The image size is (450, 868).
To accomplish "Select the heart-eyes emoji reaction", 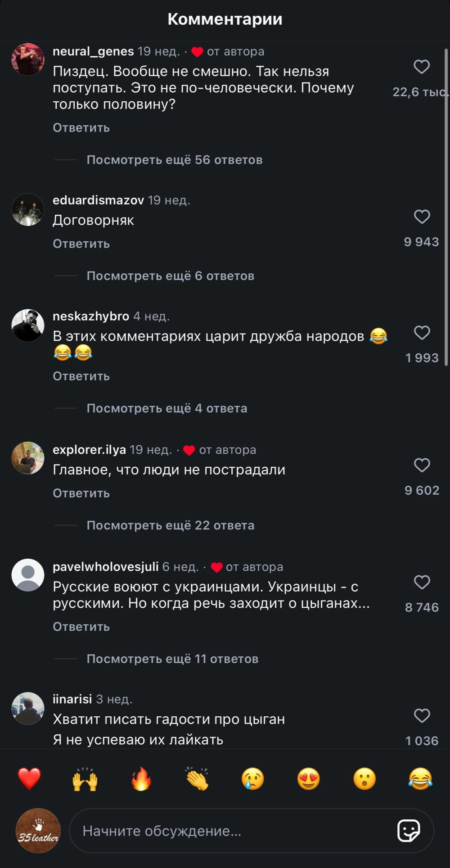I will (309, 779).
